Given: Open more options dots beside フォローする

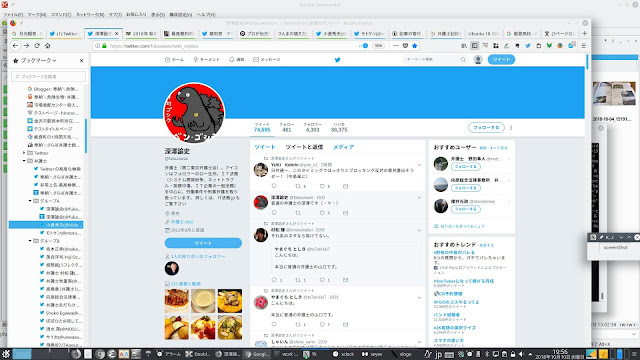Looking at the screenshot, I should 511,128.
